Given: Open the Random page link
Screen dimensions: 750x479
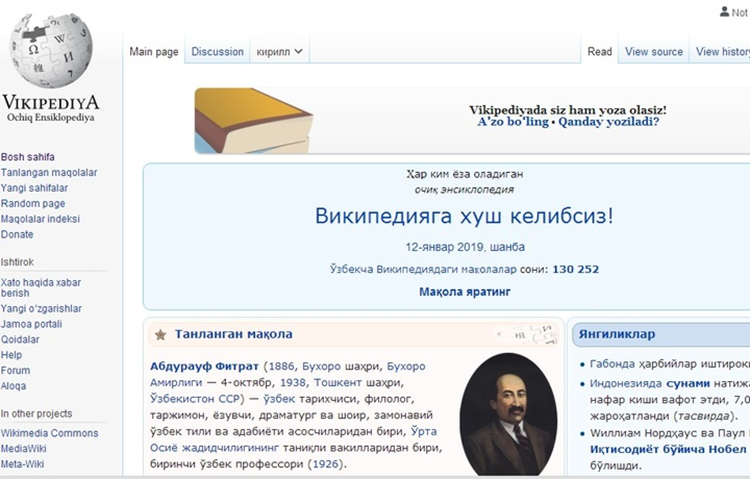Looking at the screenshot, I should 33,203.
